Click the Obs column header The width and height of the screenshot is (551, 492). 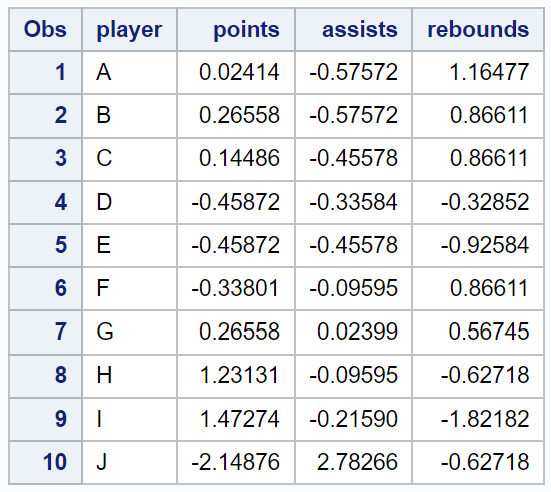tap(45, 30)
